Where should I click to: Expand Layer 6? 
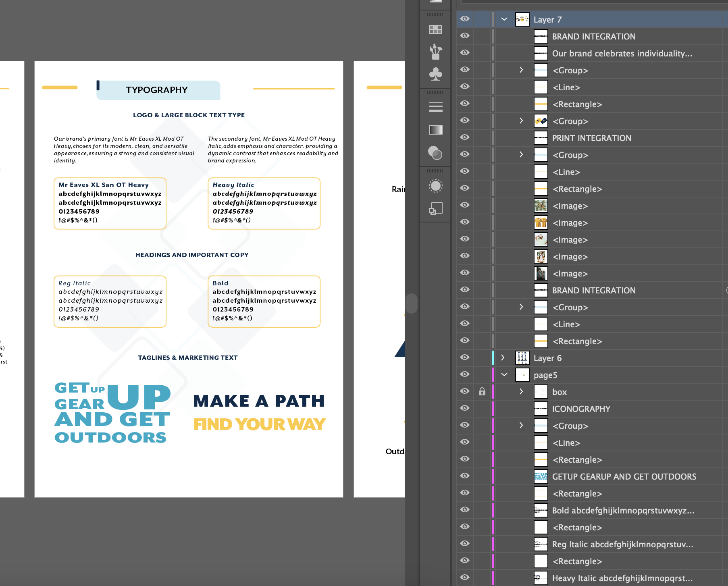tap(503, 358)
